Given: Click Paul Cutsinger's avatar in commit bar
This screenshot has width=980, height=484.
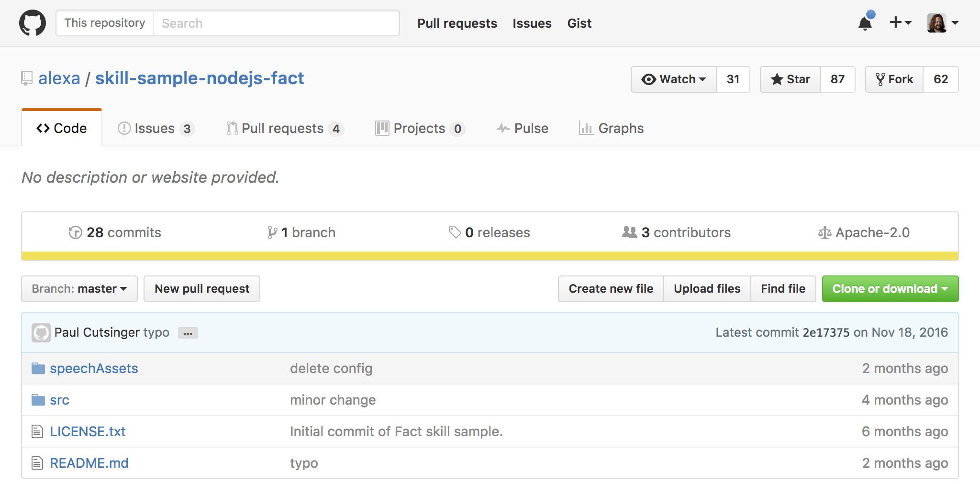Looking at the screenshot, I should [x=41, y=333].
